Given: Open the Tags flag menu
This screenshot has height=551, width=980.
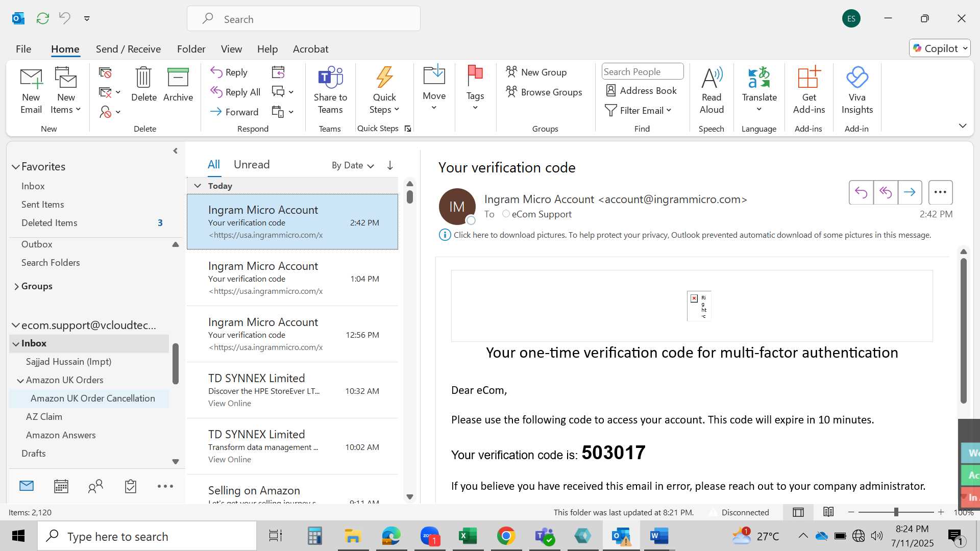Looking at the screenshot, I should point(475,88).
